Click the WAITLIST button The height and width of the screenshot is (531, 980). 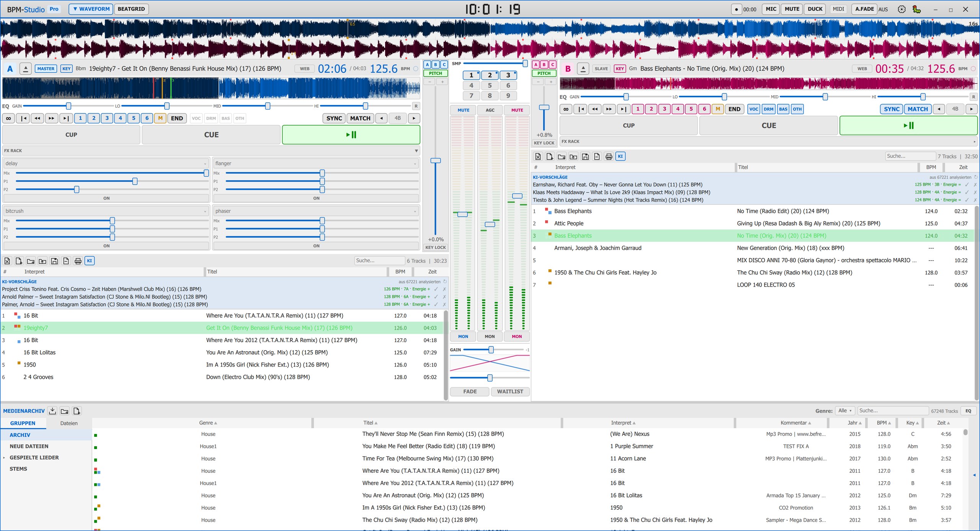510,392
